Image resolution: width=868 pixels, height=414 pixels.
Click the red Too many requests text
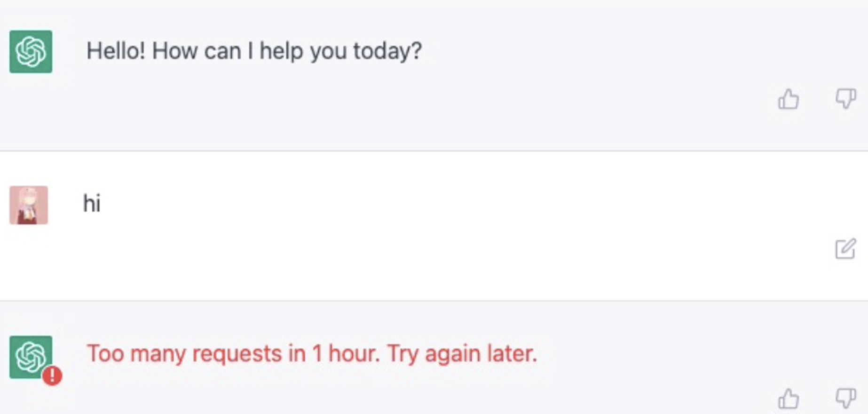312,354
